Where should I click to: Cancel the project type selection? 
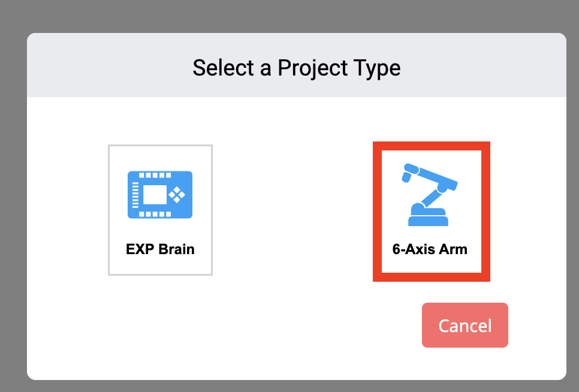pyautogui.click(x=465, y=325)
